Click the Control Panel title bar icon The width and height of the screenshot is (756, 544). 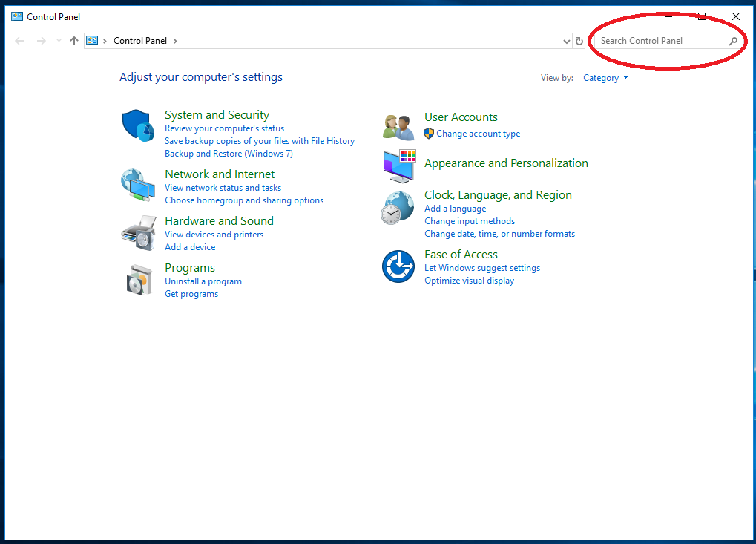coord(17,16)
